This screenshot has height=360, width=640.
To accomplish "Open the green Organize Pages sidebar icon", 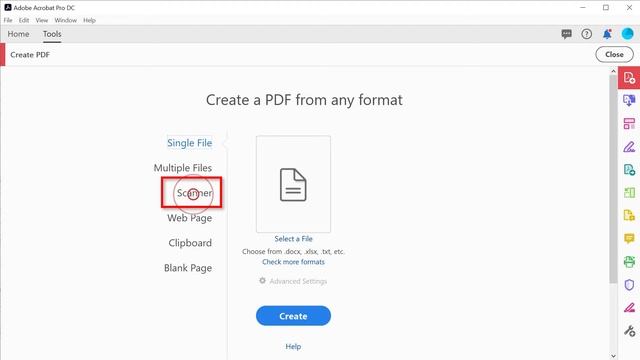I will point(629,193).
